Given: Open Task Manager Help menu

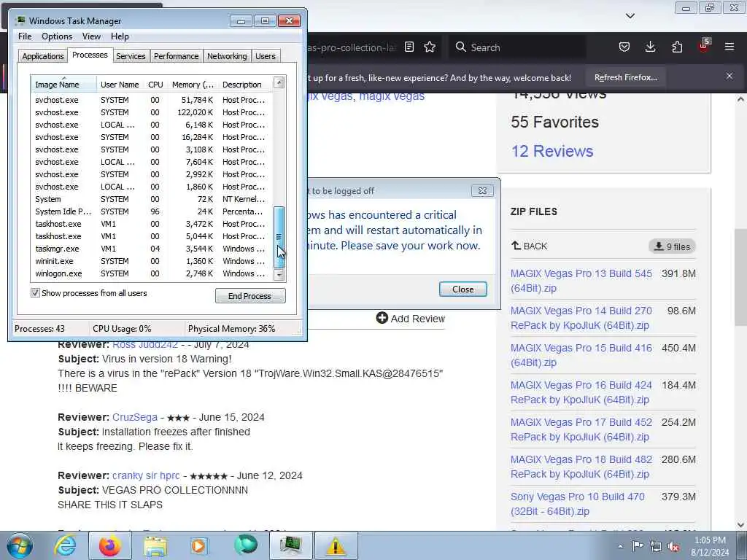Looking at the screenshot, I should coord(120,36).
